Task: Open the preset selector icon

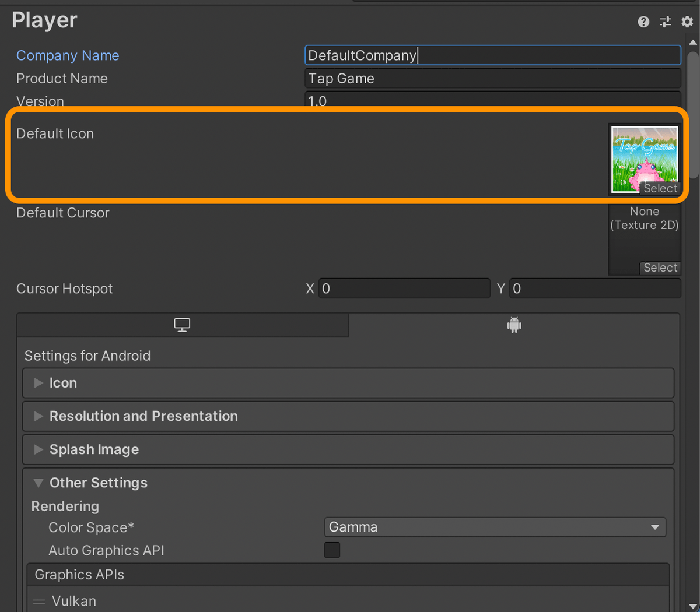Action: pos(665,22)
